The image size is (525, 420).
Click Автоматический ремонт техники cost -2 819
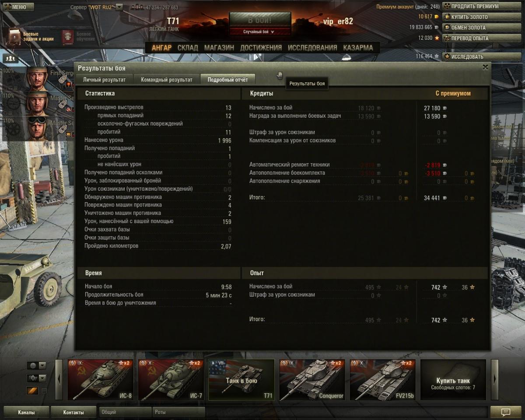coord(432,165)
